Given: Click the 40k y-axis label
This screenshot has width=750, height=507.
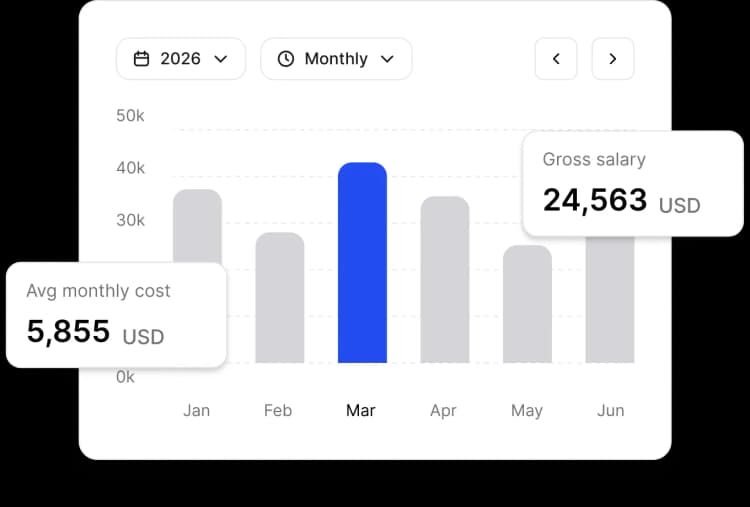Looking at the screenshot, I should point(130,168).
